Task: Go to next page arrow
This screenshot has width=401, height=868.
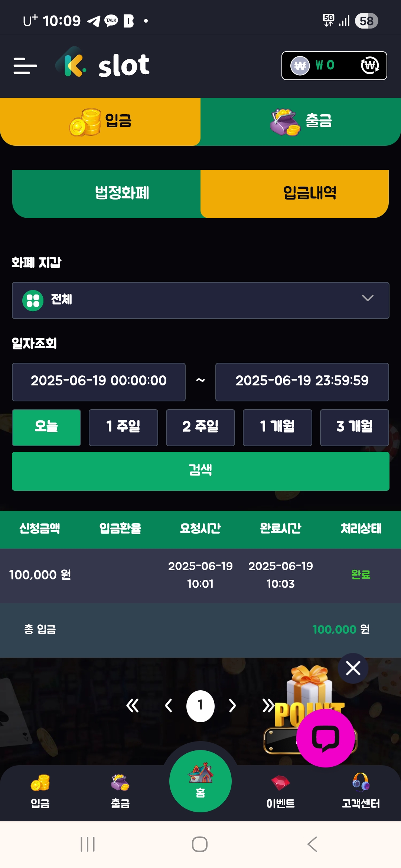Action: [x=232, y=706]
